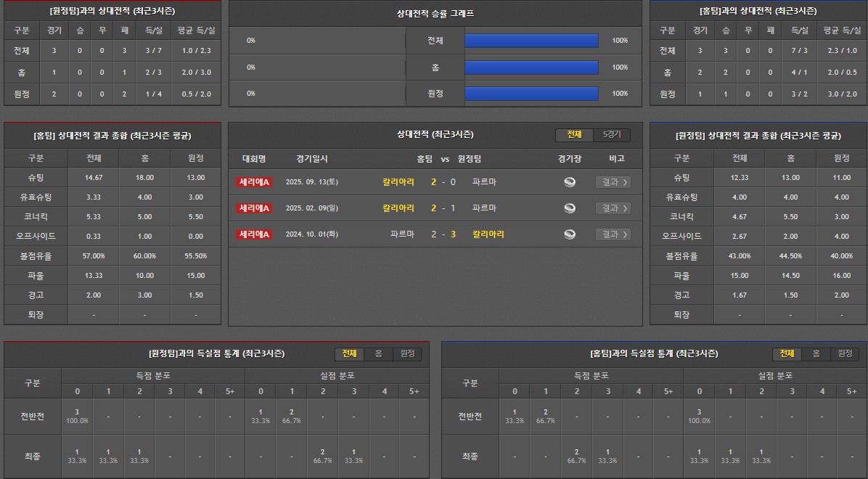Switch head-to-head list to 5경기
This screenshot has width=868, height=479.
click(612, 135)
